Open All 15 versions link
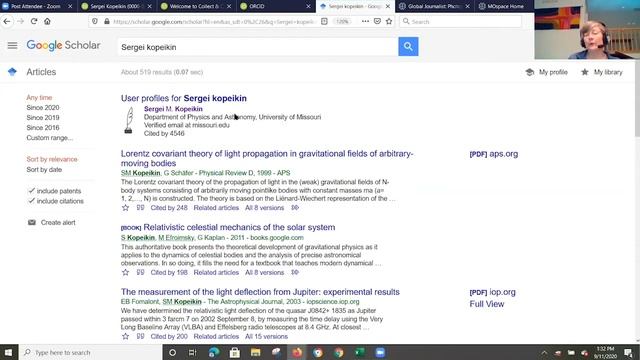 point(266,336)
